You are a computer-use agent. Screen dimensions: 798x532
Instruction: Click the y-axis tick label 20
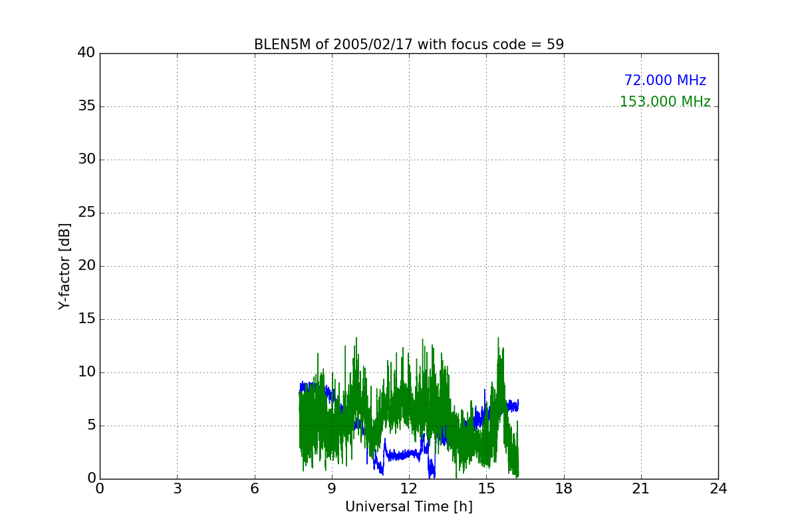click(86, 266)
